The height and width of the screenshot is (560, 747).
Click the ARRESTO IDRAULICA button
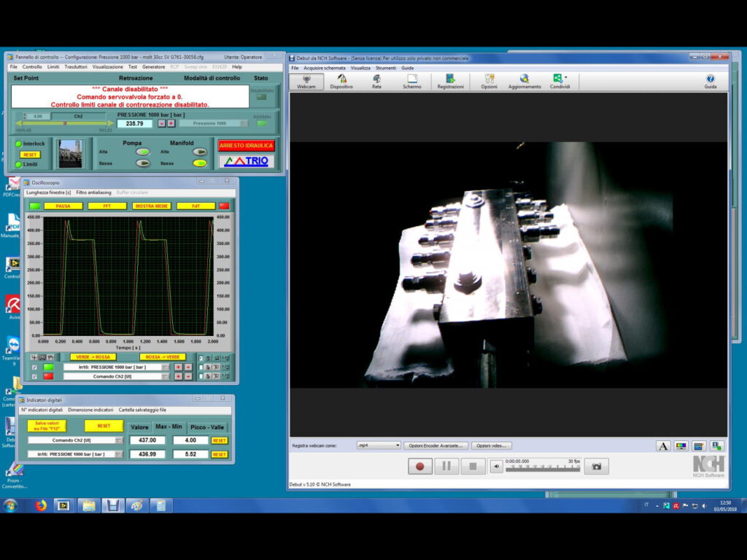pyautogui.click(x=246, y=146)
